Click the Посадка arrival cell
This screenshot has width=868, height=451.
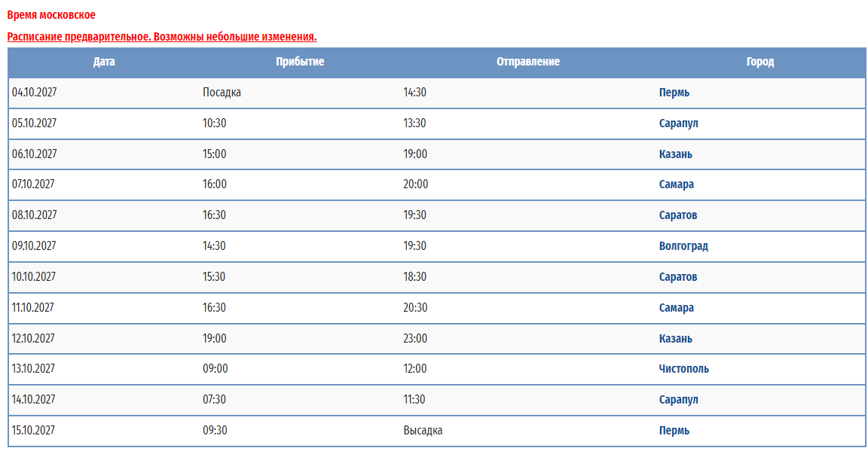pos(222,93)
